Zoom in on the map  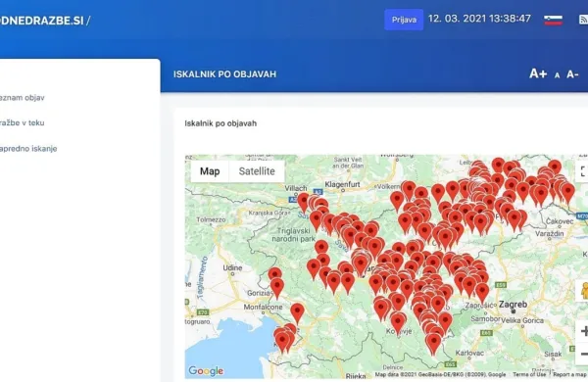point(583,331)
